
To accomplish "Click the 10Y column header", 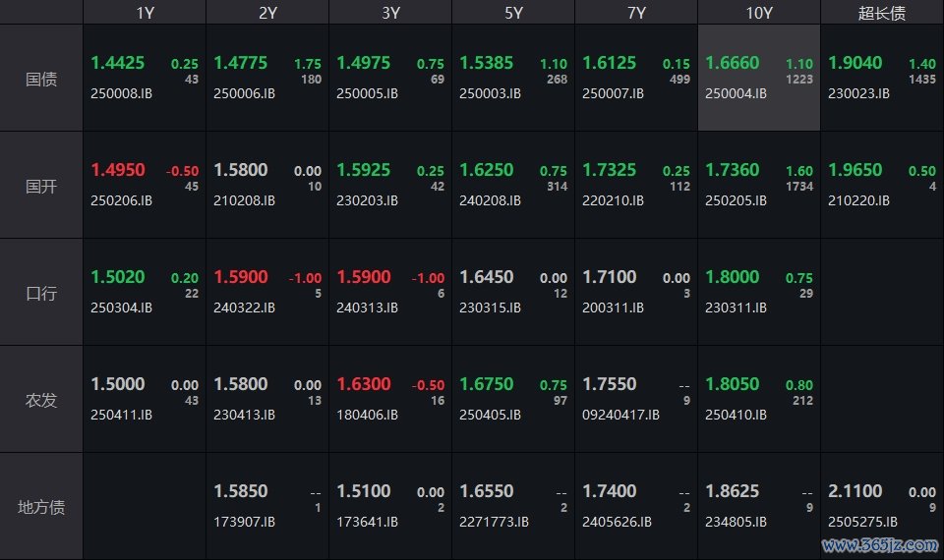I will click(759, 13).
